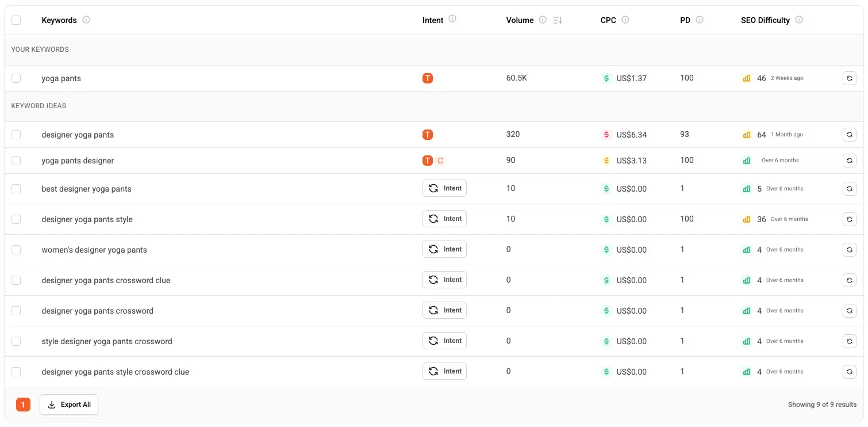Viewport: 868px width, 427px height.
Task: Click the info icon beside PD header
Action: tap(700, 20)
